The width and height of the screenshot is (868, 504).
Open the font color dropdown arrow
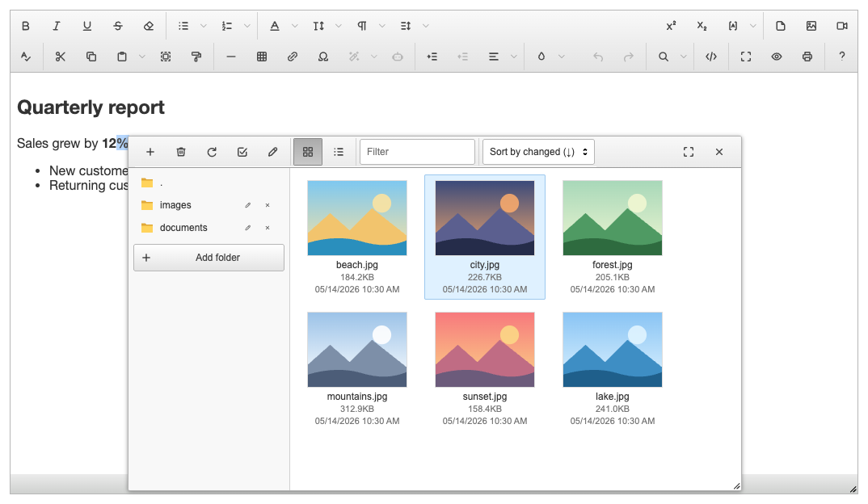point(294,26)
